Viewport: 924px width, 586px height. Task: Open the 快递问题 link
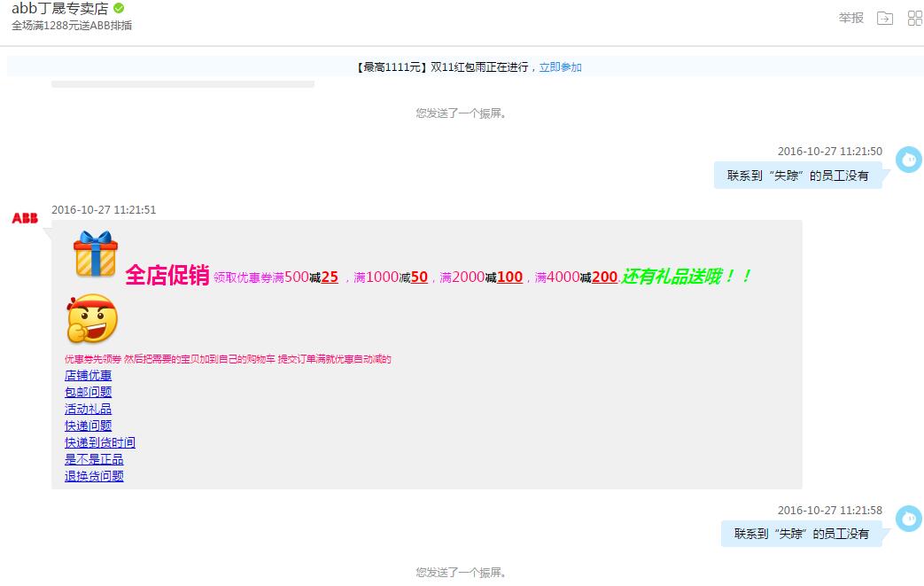(88, 426)
